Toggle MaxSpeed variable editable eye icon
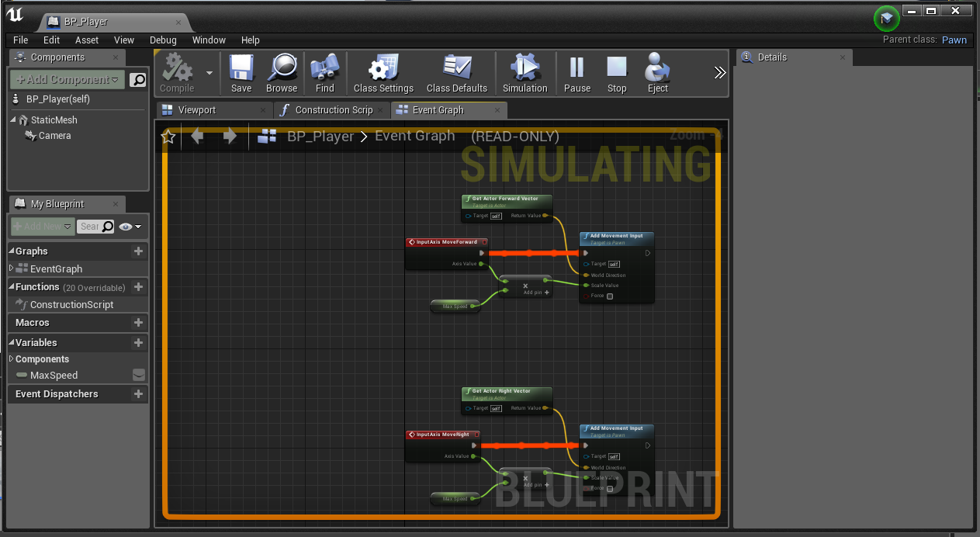The height and width of the screenshot is (537, 980). click(139, 376)
